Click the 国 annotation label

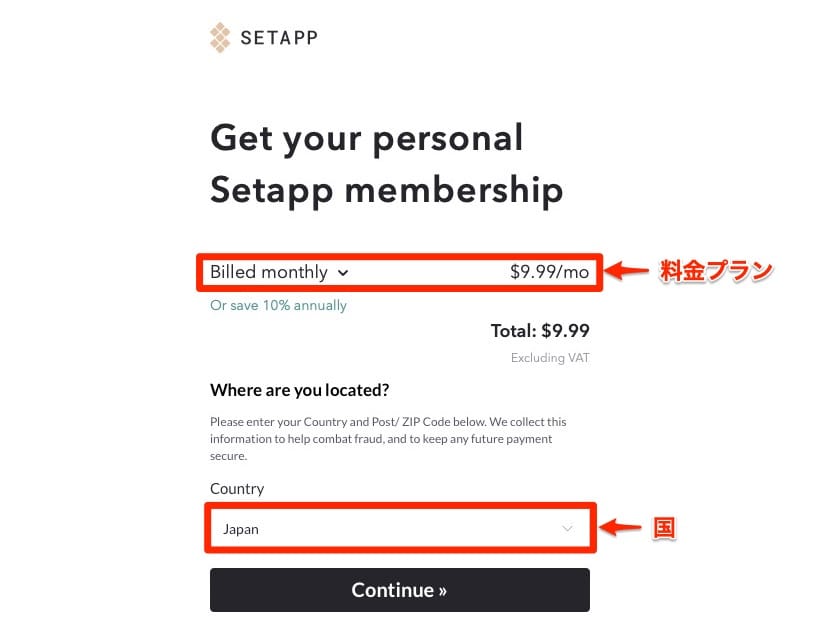tap(664, 528)
